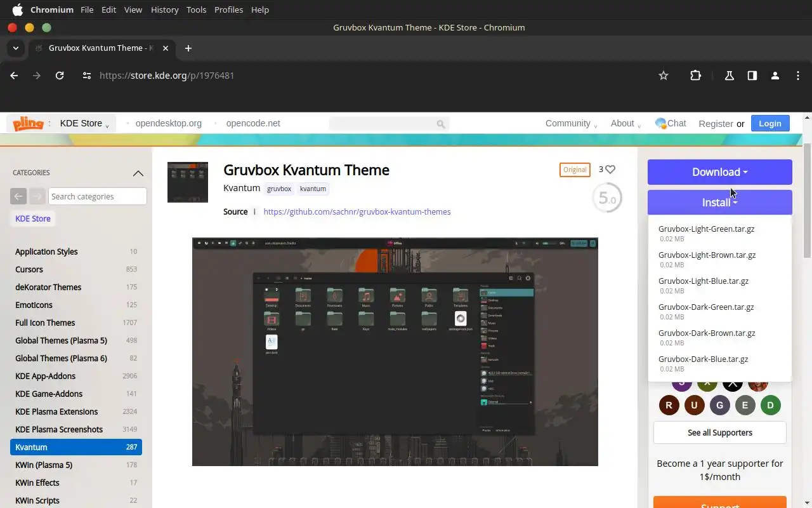Open the KDE Plasma Extensions category

[x=76, y=411]
